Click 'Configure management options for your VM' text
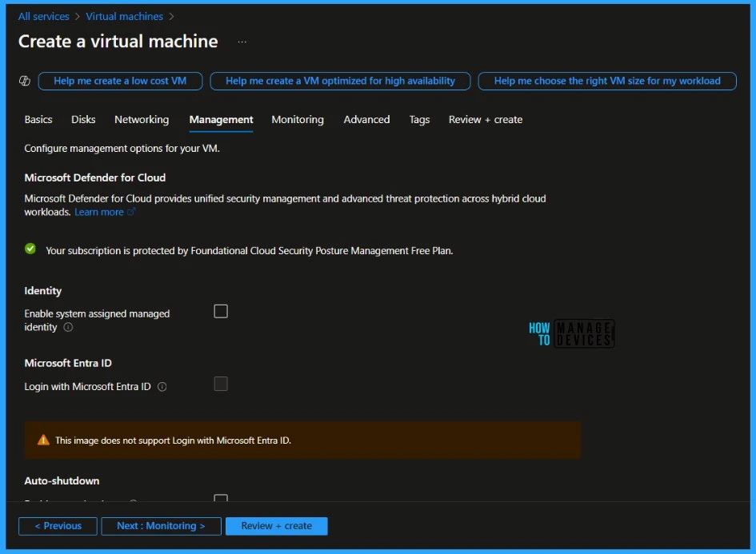Viewport: 756px width, 554px height. [x=122, y=149]
